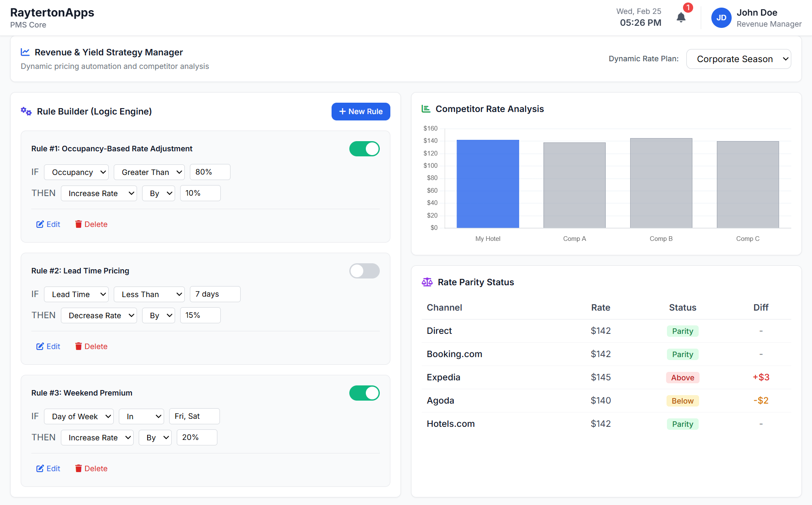Click the bar chart icon beside Competitor Rate Analysis
Viewport: 812px width, 505px height.
tap(426, 109)
